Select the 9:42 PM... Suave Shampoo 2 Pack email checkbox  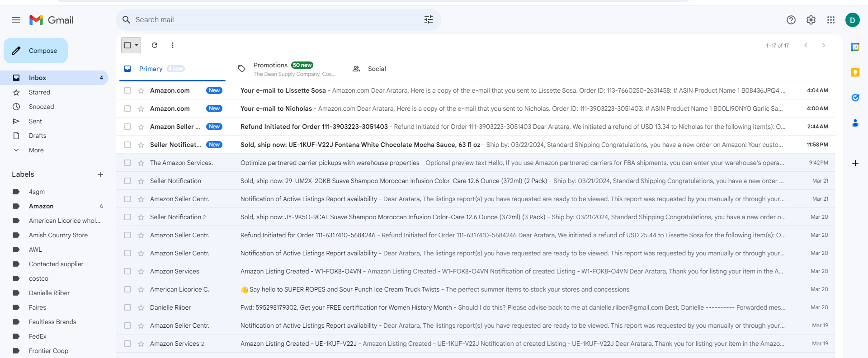pos(127,181)
